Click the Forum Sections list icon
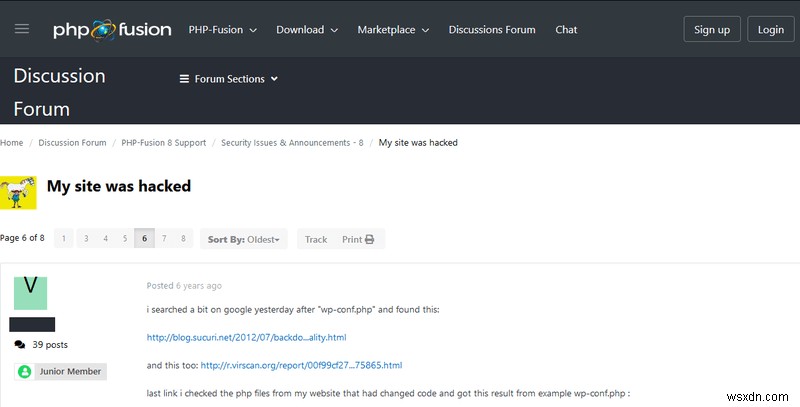 pyautogui.click(x=184, y=79)
